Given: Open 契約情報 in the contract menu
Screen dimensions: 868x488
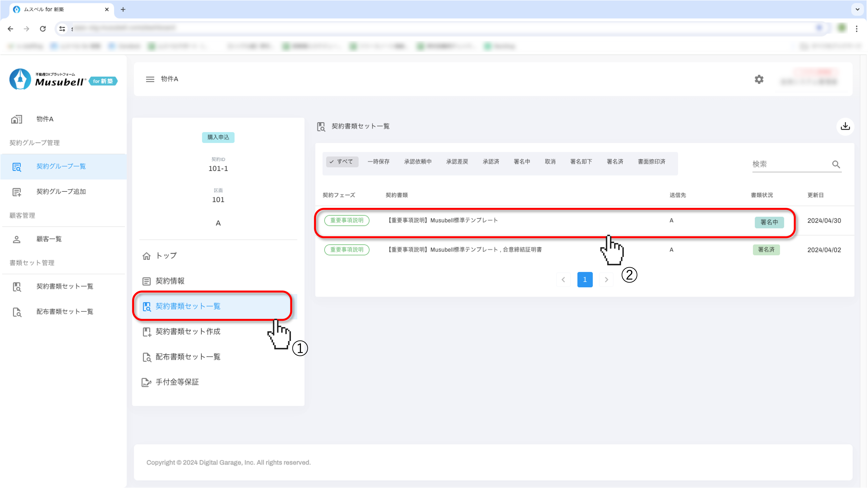Looking at the screenshot, I should point(170,281).
